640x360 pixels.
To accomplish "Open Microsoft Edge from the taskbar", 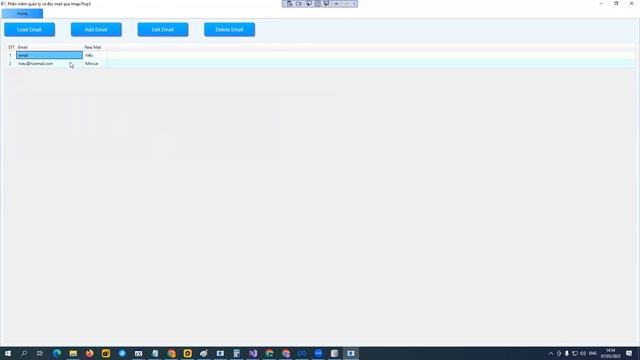I will coord(57,353).
